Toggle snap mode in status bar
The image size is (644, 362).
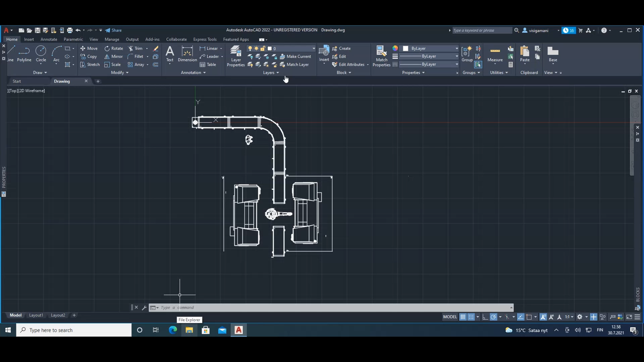[471, 317]
